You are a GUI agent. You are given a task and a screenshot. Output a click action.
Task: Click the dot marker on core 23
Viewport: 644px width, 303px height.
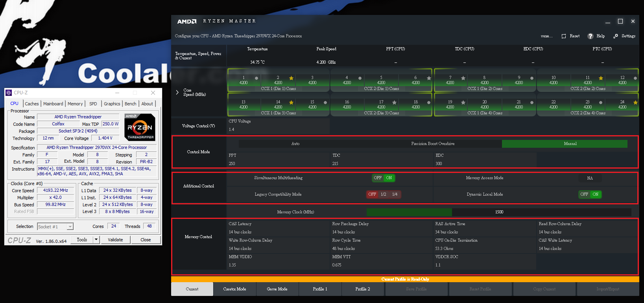pyautogui.click(x=601, y=103)
